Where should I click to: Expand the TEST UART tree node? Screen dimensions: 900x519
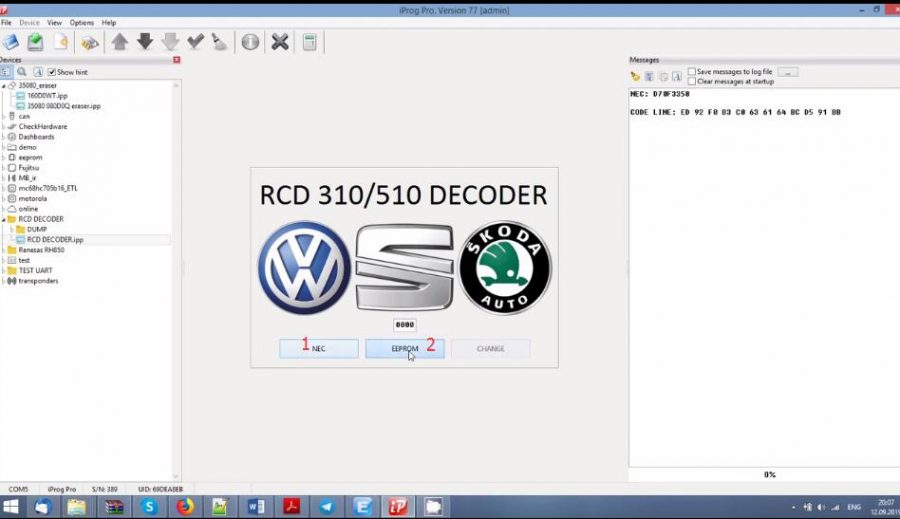coord(3,270)
